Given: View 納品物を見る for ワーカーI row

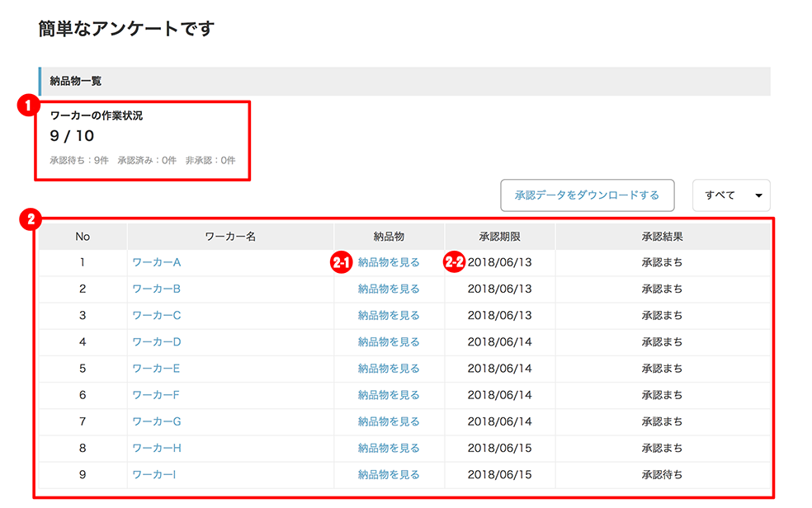Looking at the screenshot, I should point(389,475).
